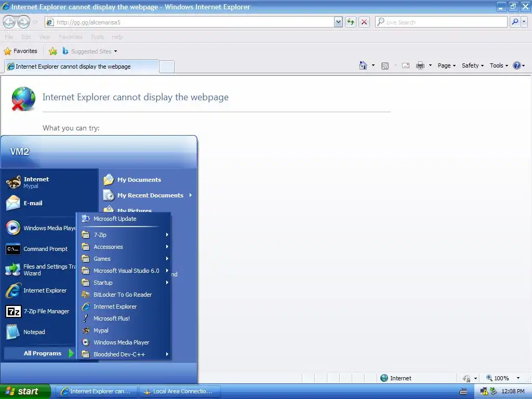The width and height of the screenshot is (532, 399).
Task: Open the Favorites star button
Action: 21,51
